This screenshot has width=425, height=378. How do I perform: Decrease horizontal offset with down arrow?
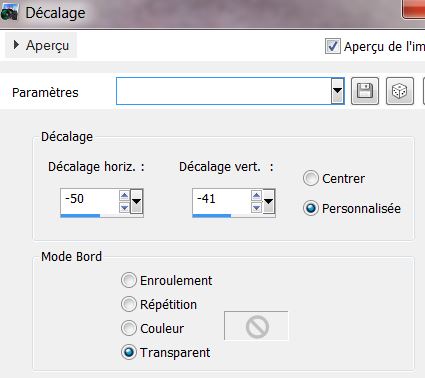124,208
